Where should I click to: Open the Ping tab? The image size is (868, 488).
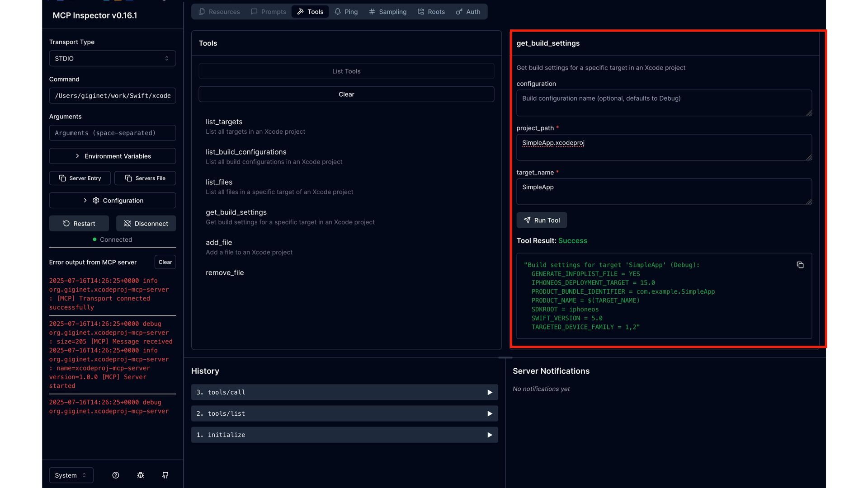click(x=346, y=12)
